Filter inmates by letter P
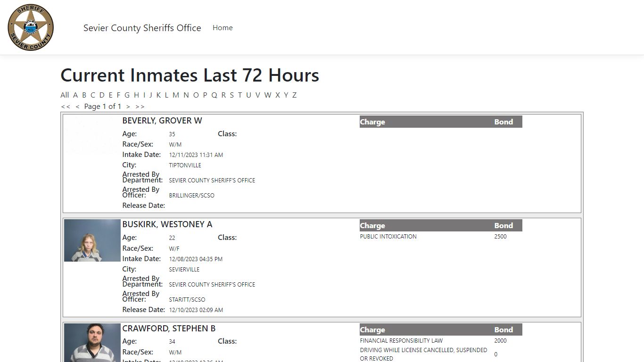This screenshot has height=362, width=644. tap(205, 95)
